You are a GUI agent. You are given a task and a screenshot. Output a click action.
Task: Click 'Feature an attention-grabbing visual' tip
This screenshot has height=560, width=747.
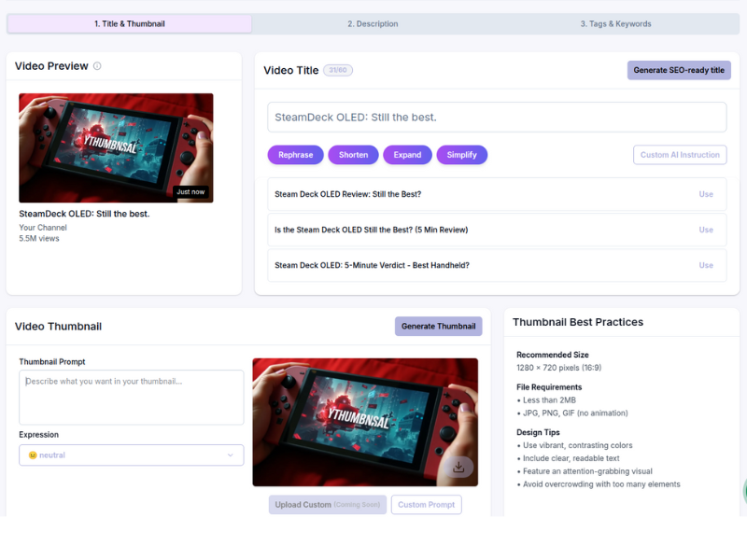[587, 471]
